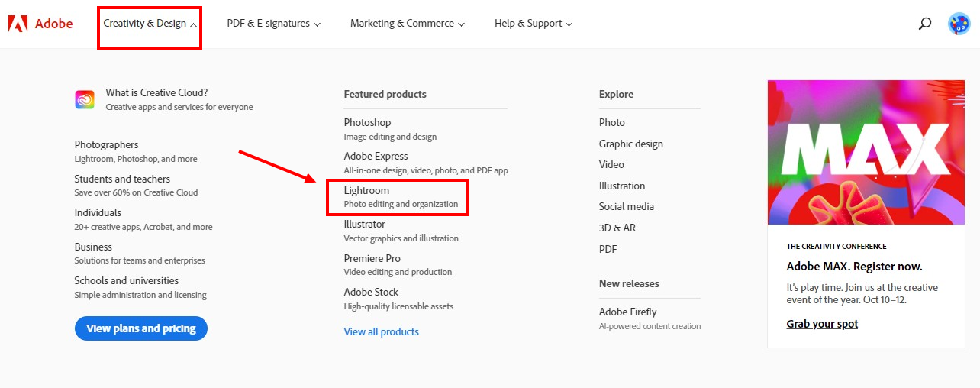Click the Adobe logo icon
The width and height of the screenshot is (980, 388).
tap(18, 24)
